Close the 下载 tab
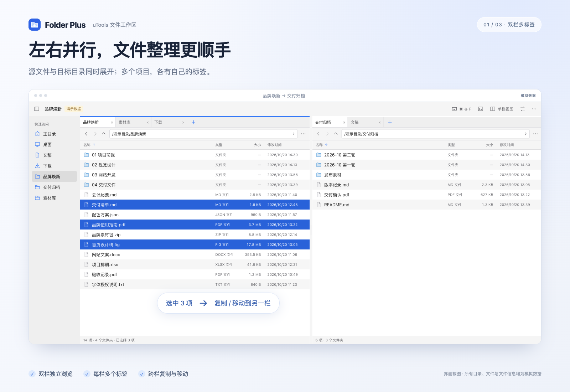Image resolution: width=570 pixels, height=392 pixels. pyautogui.click(x=183, y=123)
